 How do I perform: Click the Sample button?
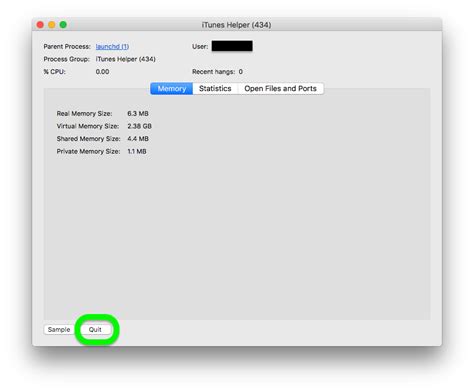coord(59,330)
